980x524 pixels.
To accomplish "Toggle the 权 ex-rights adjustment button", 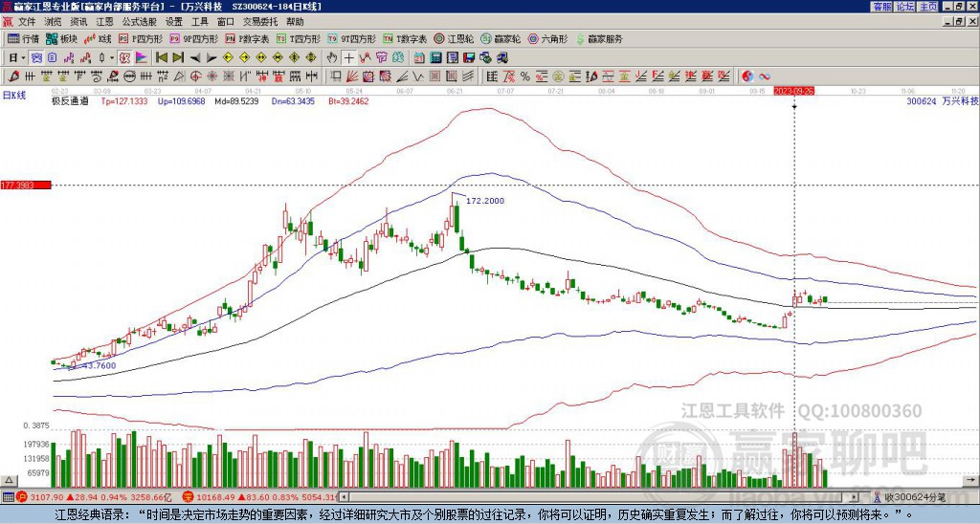I will [x=124, y=57].
